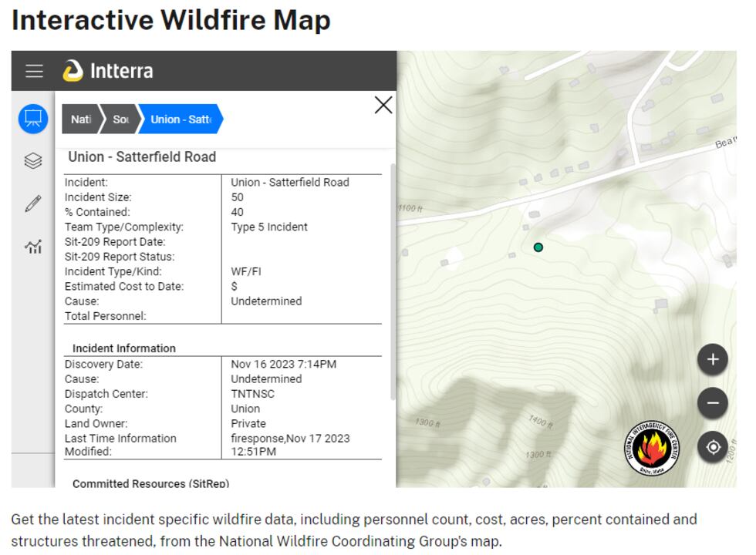
Task: Click the Type 5 Incident value
Action: point(269,227)
